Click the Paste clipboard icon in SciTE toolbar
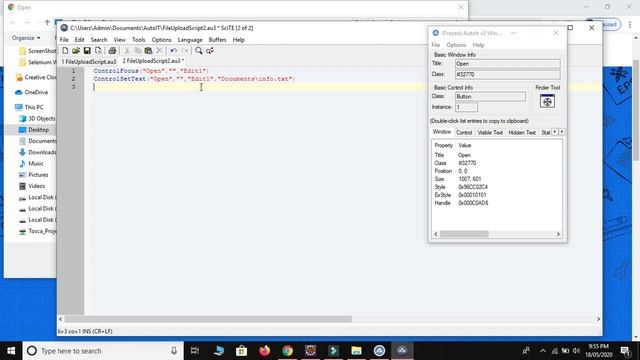640x360 pixels. click(x=149, y=51)
